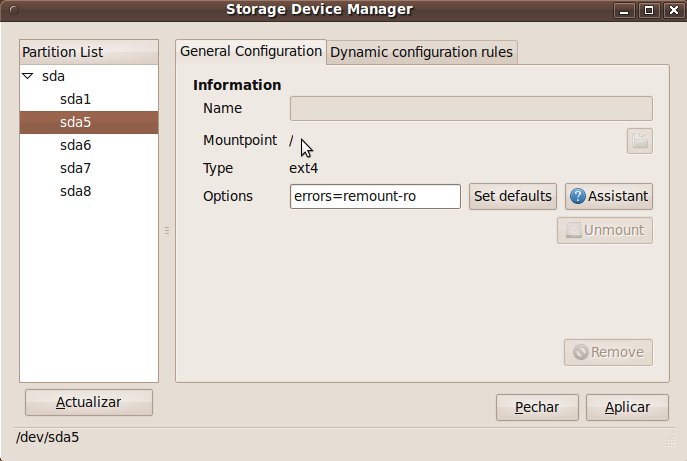Maximize the Storage Device Manager window
The height and width of the screenshot is (461, 687).
pos(649,10)
